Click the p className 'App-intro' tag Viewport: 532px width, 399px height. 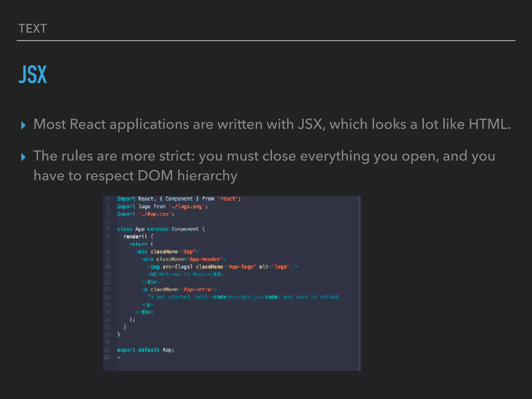pyautogui.click(x=179, y=289)
